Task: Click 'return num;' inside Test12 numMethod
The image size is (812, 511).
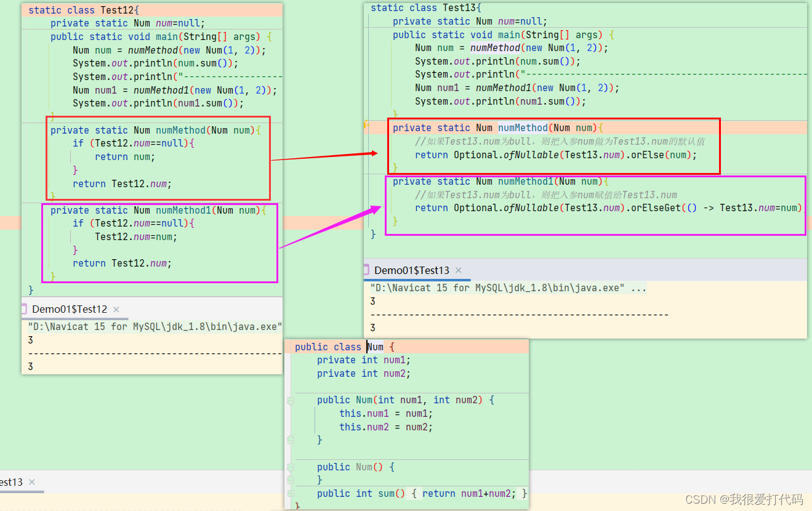Action: coord(125,157)
